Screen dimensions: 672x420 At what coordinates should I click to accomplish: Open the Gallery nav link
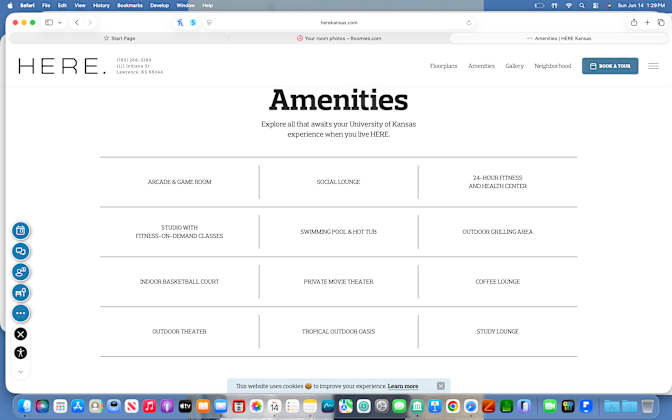514,66
